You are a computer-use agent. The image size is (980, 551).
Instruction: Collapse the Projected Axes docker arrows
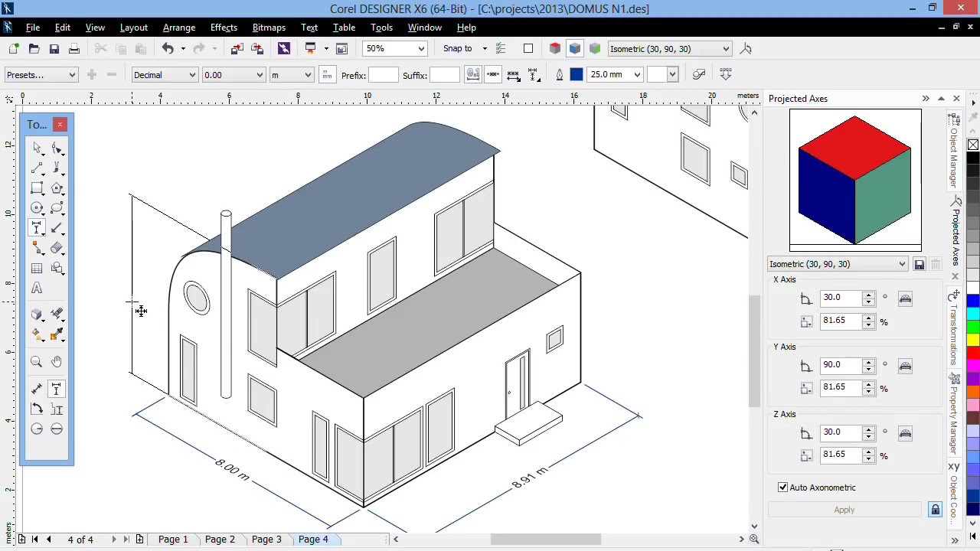(x=926, y=99)
